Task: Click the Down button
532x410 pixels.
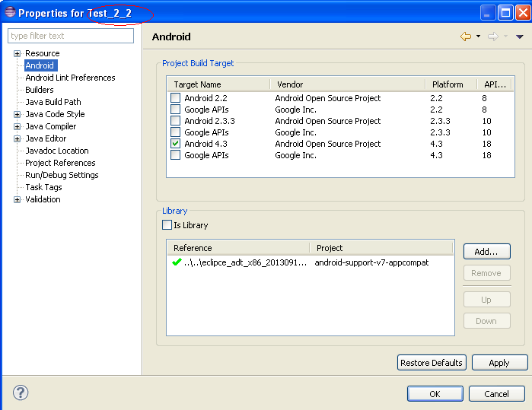Action: pos(486,321)
